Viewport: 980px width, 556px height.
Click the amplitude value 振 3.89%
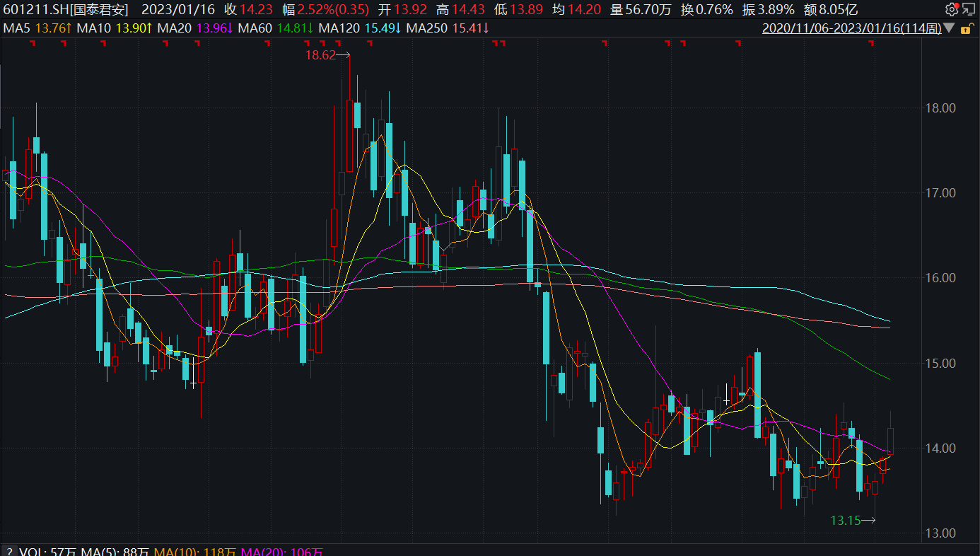pyautogui.click(x=770, y=9)
